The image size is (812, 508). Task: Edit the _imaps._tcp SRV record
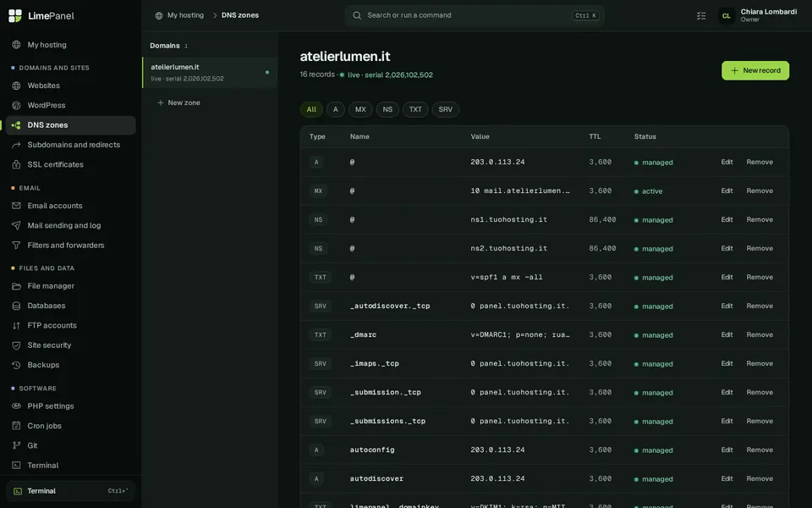coord(727,363)
